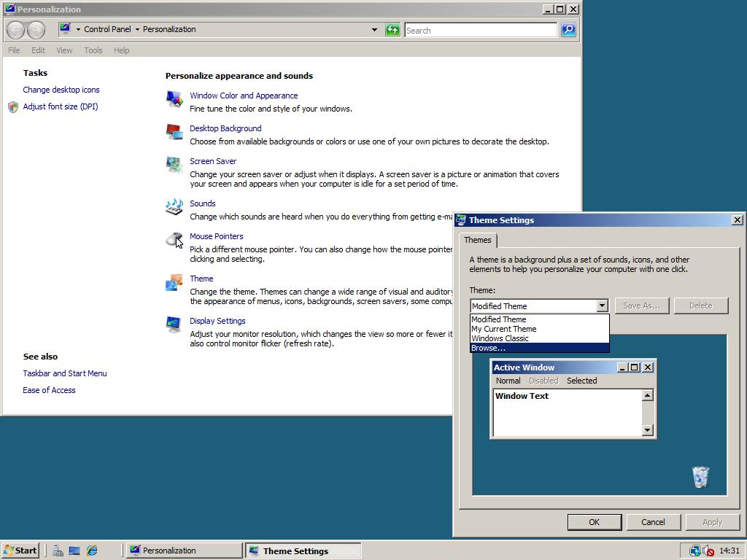This screenshot has height=560, width=747.
Task: Open the Screen Saver link
Action: (213, 161)
